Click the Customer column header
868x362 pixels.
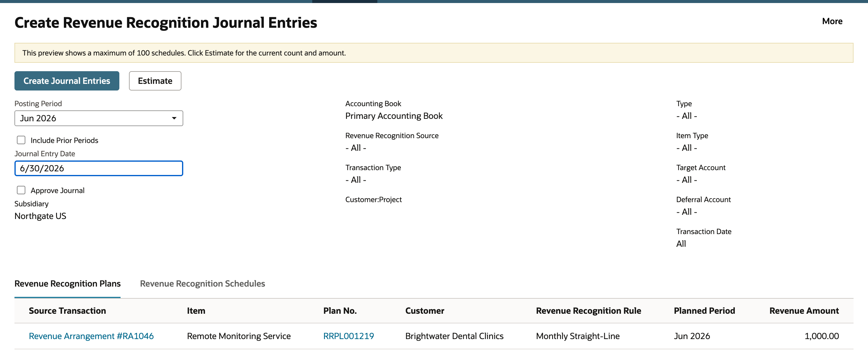point(425,311)
